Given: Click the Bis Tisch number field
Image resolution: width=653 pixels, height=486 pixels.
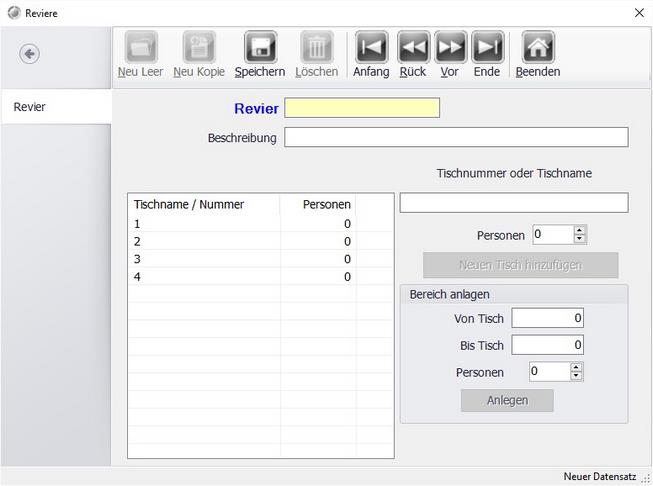Looking at the screenshot, I should (x=547, y=345).
